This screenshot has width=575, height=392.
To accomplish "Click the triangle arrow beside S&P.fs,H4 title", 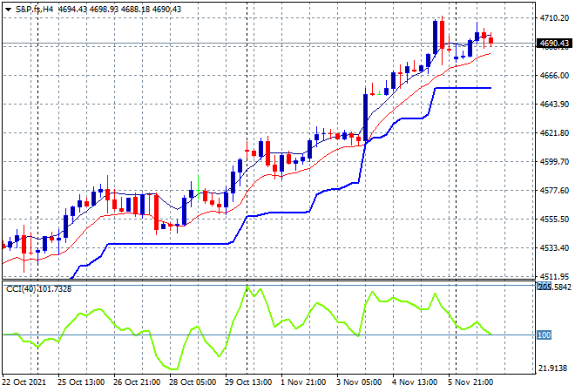I will (x=8, y=10).
